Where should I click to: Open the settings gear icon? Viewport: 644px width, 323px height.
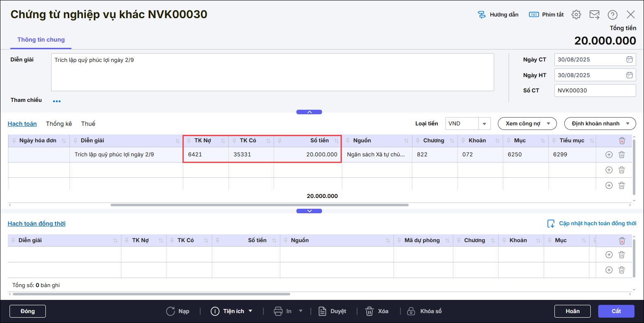(576, 15)
